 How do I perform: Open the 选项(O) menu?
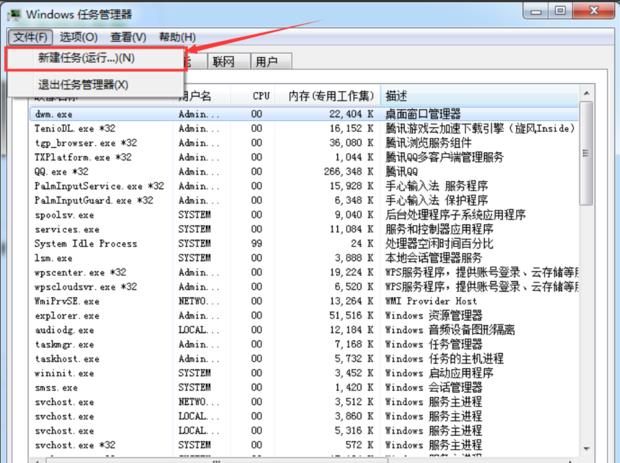pyautogui.click(x=79, y=37)
